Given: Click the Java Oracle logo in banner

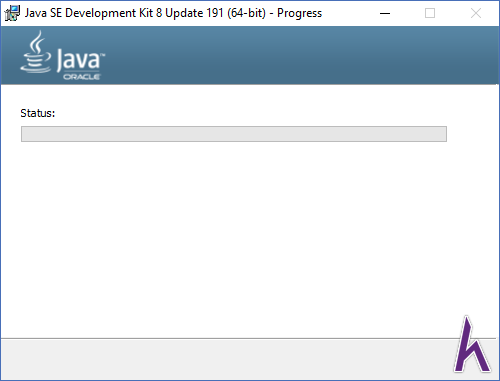Looking at the screenshot, I should 63,55.
